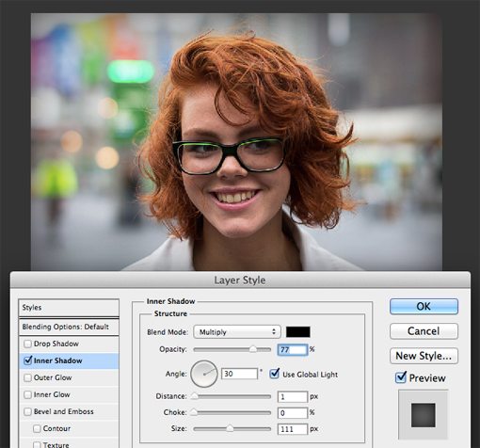This screenshot has height=448, width=480.
Task: Disable the Preview checkbox
Action: tap(401, 377)
